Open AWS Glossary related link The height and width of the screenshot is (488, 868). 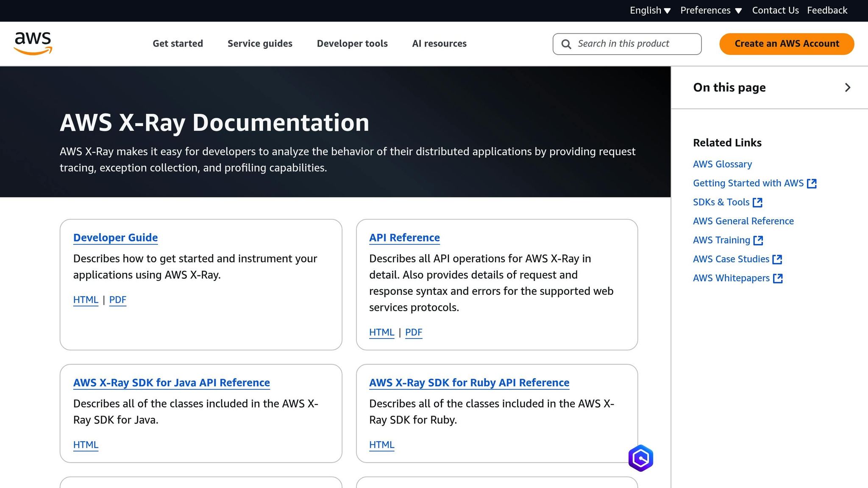pos(722,164)
